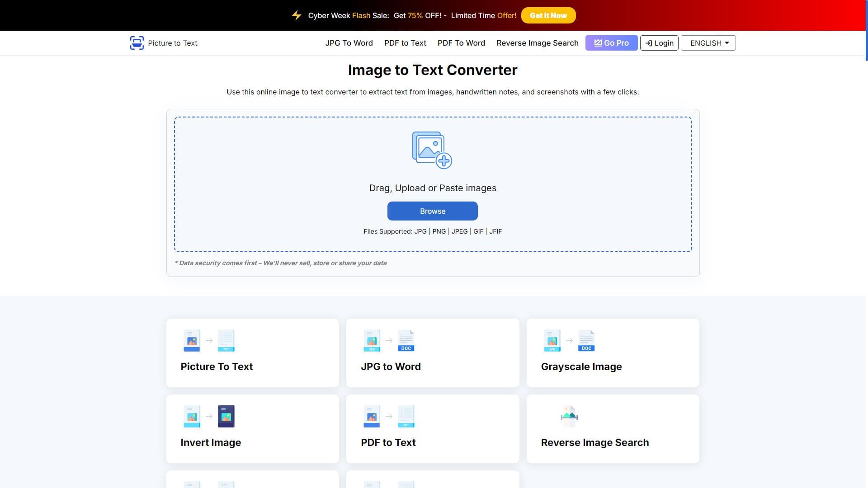Open the ENGLISH language dropdown
Viewport: 868px width, 488px height.
click(708, 43)
